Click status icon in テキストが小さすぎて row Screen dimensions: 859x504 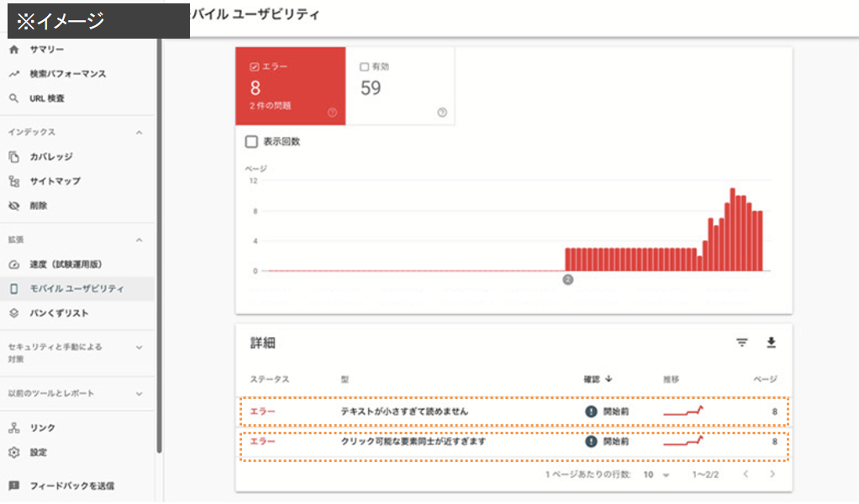pos(591,412)
